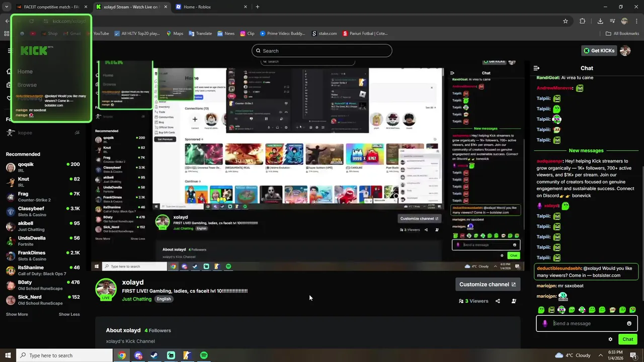Open B0aty Old School RuneScape channel

[43, 286]
